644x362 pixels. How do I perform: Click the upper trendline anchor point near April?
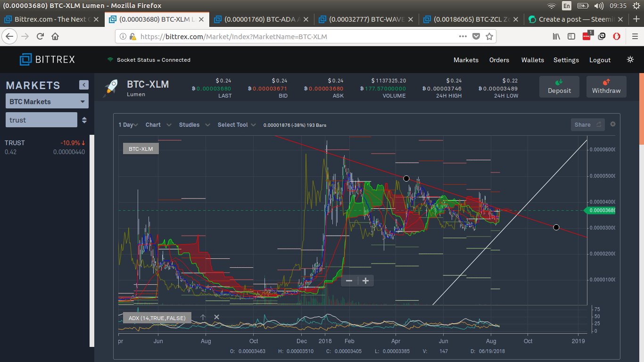[406, 178]
